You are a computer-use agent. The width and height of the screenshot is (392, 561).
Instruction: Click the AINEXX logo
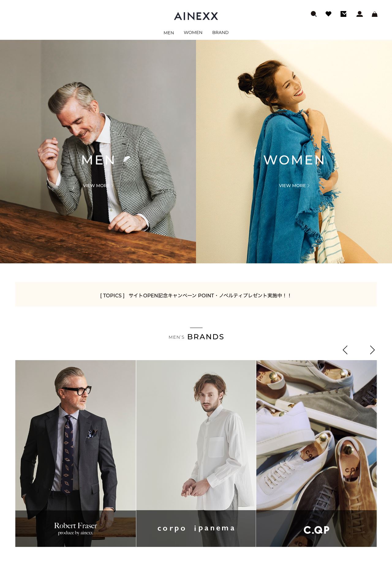pos(196,16)
